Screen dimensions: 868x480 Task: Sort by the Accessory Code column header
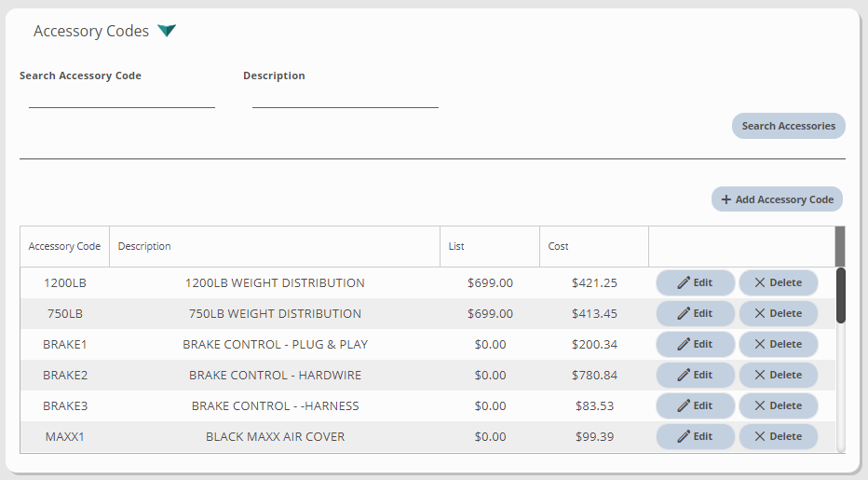[x=65, y=246]
